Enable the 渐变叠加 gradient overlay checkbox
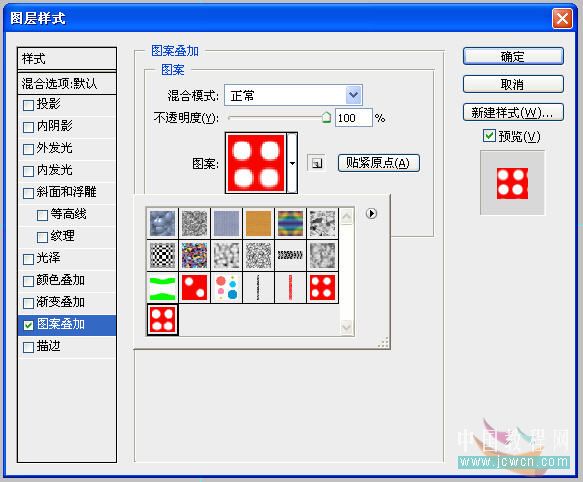The image size is (583, 482). pyautogui.click(x=28, y=303)
